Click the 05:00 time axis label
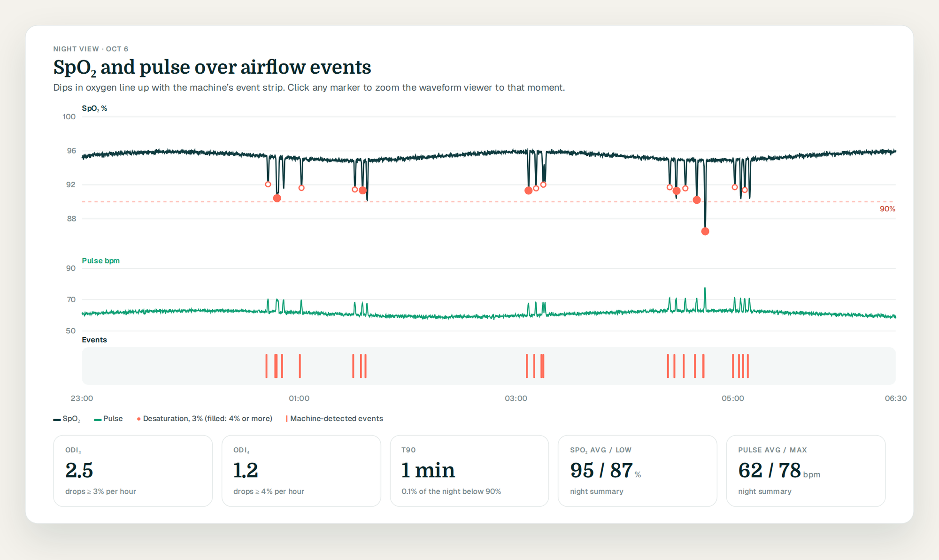This screenshot has height=560, width=939. (x=733, y=399)
